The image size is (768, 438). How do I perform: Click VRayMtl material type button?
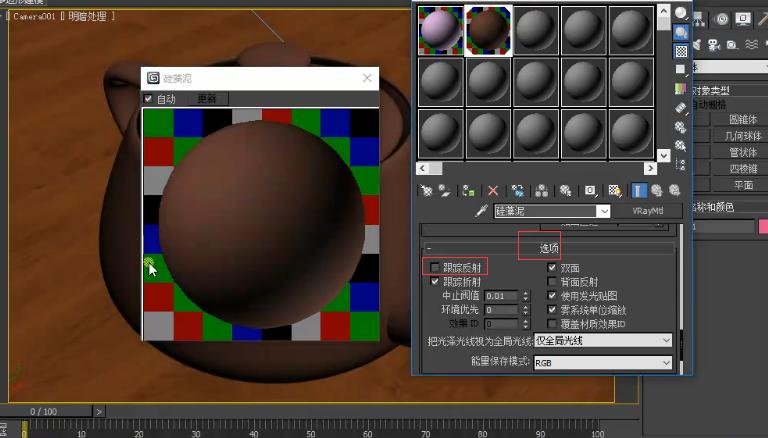point(648,211)
